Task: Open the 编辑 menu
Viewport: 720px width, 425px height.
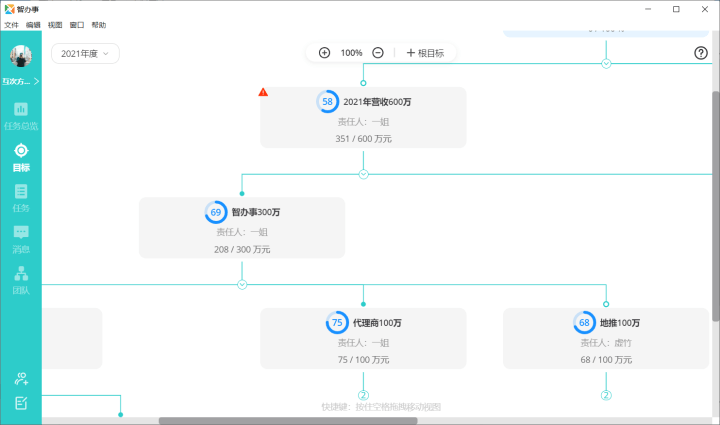Action: [33, 25]
